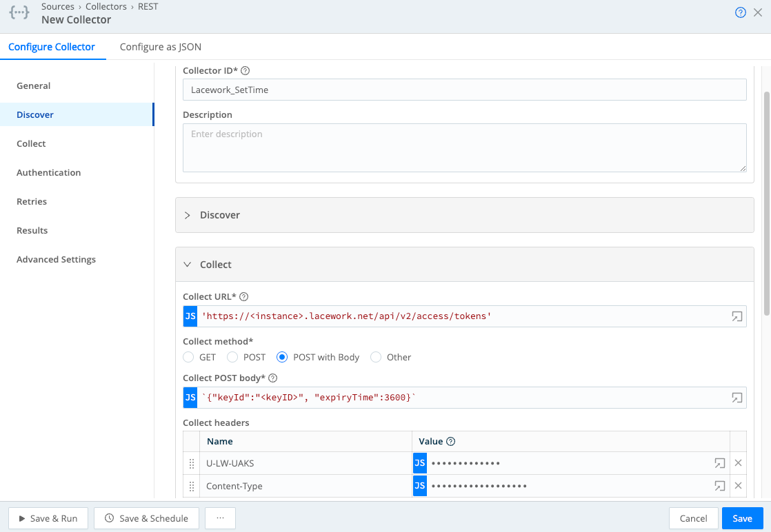The height and width of the screenshot is (532, 771).
Task: Go to Authentication in the sidebar
Action: 48,172
